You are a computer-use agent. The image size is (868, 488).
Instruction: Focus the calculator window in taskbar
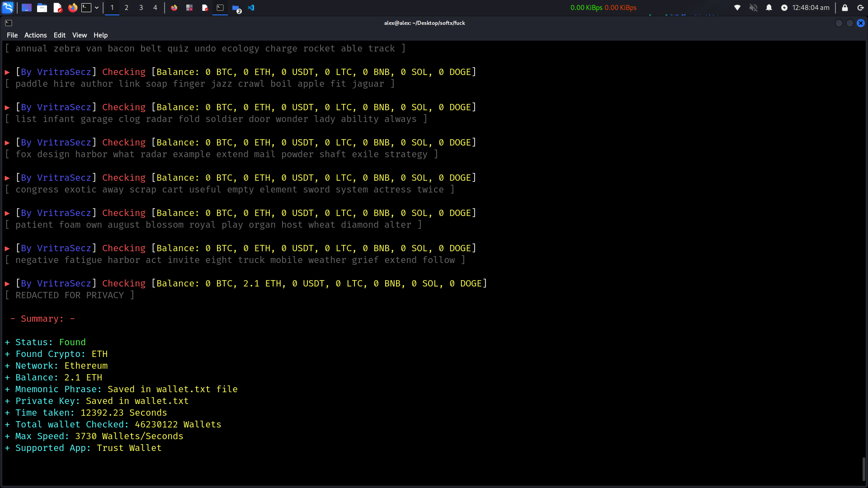189,8
